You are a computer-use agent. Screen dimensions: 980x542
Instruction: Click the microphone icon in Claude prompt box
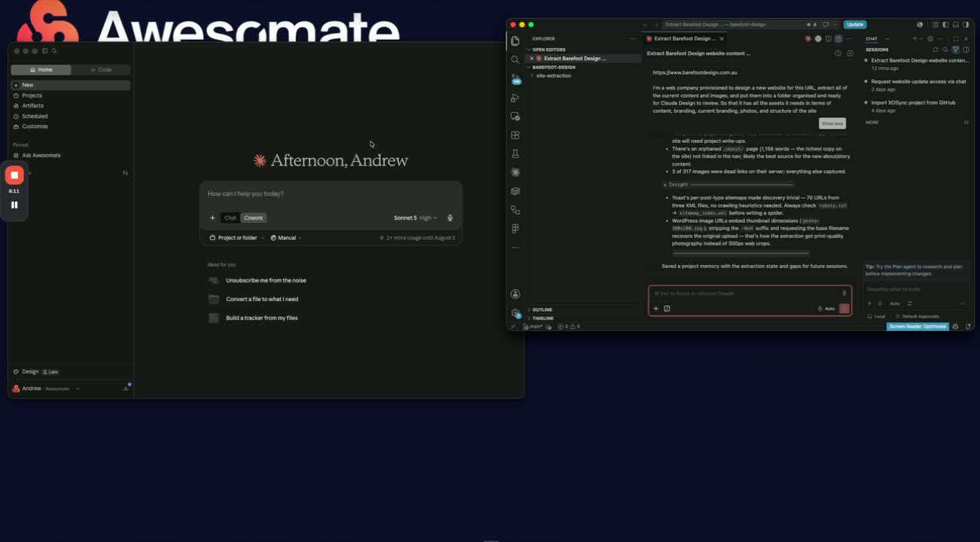click(450, 218)
